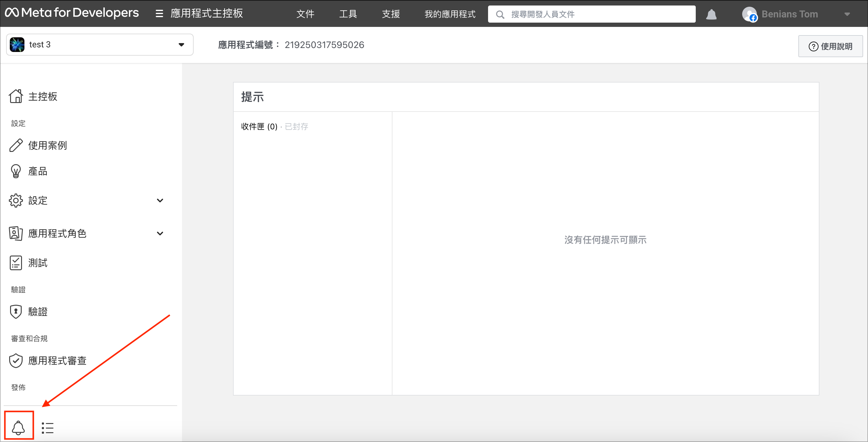Click the sidebar bell alerts icon

(19, 428)
